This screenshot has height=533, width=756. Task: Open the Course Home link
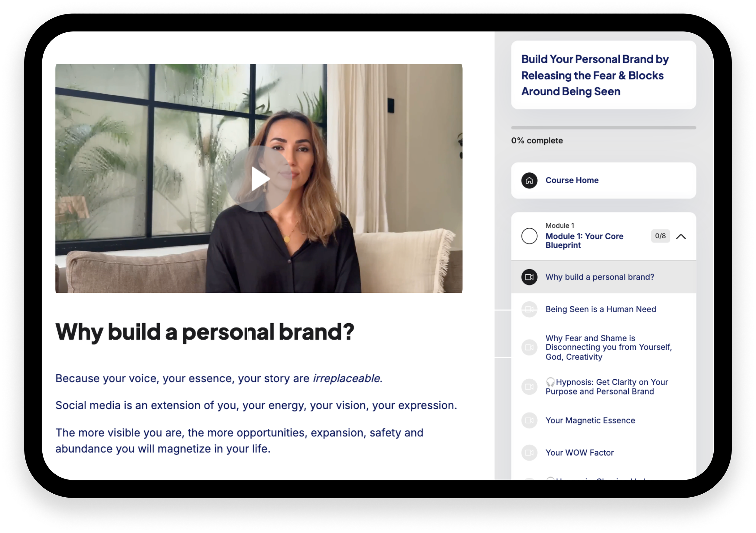[x=572, y=181]
